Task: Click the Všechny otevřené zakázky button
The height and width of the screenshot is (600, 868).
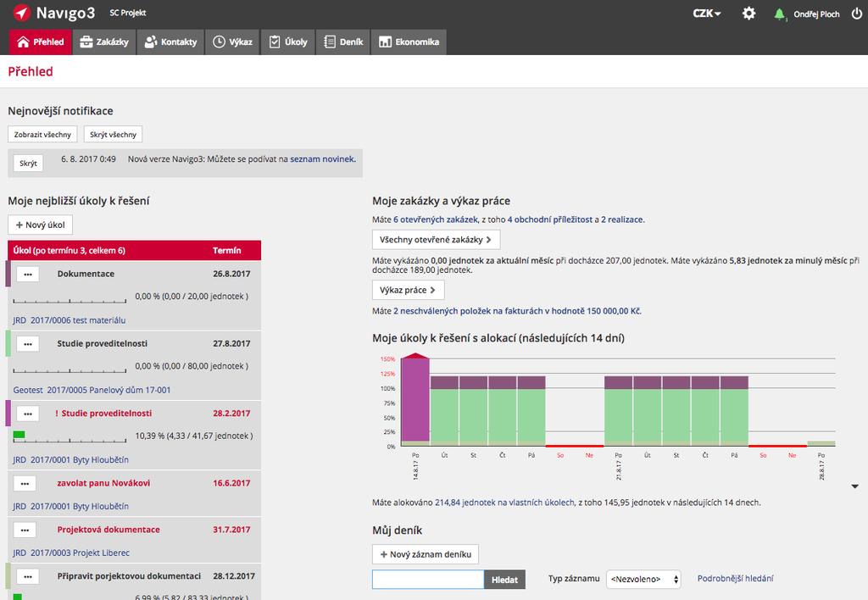Action: (x=437, y=240)
